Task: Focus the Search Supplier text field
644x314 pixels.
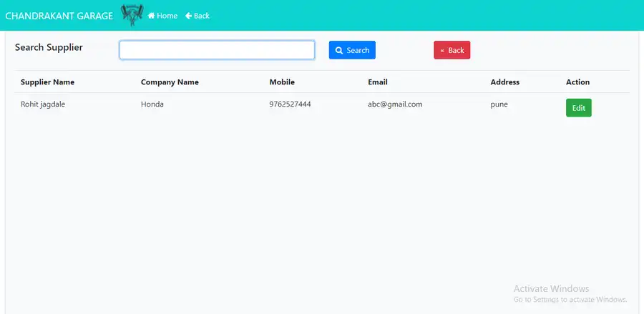Action: 217,50
